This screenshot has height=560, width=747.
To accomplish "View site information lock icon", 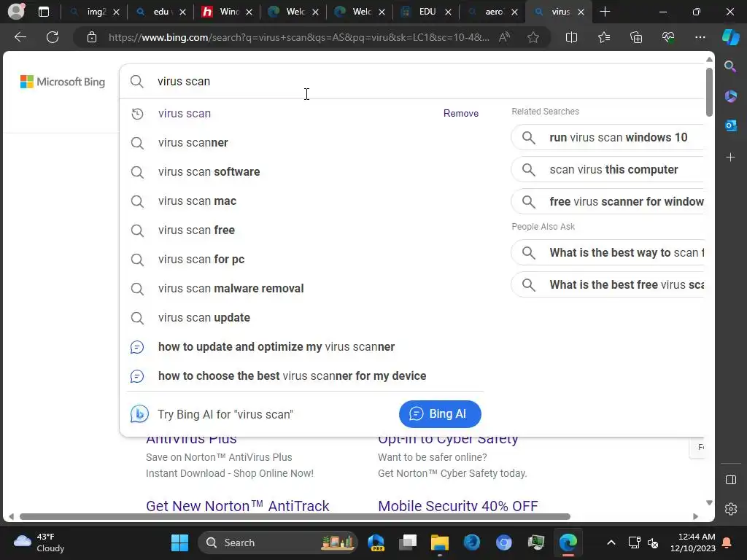I will (x=92, y=37).
